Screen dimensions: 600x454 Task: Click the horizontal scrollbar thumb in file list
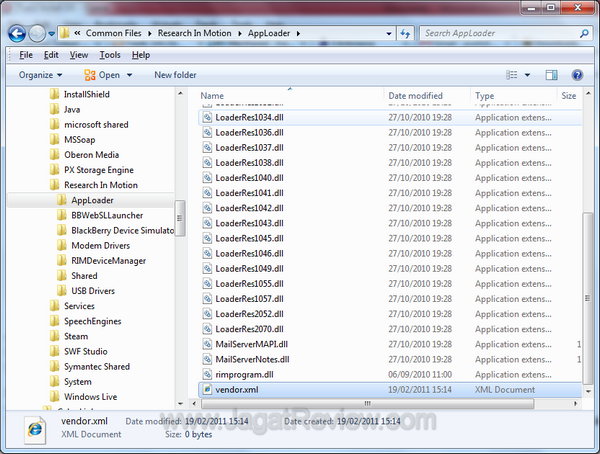pyautogui.click(x=367, y=403)
